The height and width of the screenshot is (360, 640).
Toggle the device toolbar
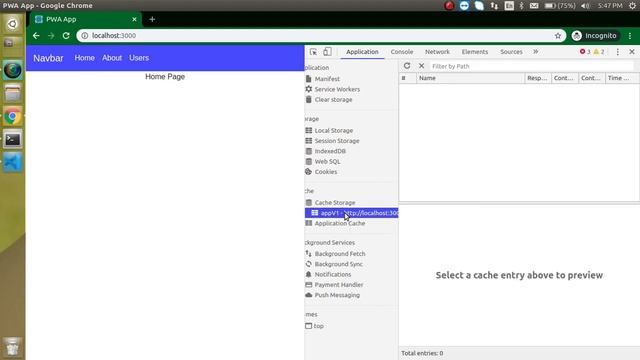click(x=327, y=52)
